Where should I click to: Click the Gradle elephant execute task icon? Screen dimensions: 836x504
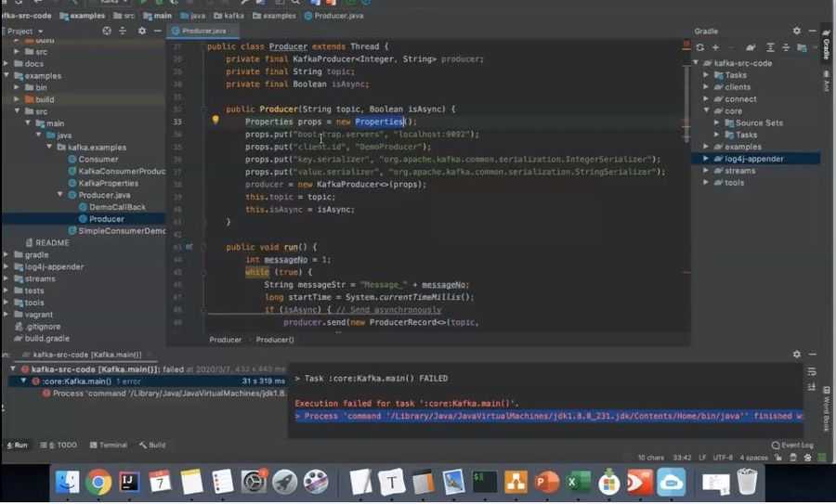click(751, 47)
